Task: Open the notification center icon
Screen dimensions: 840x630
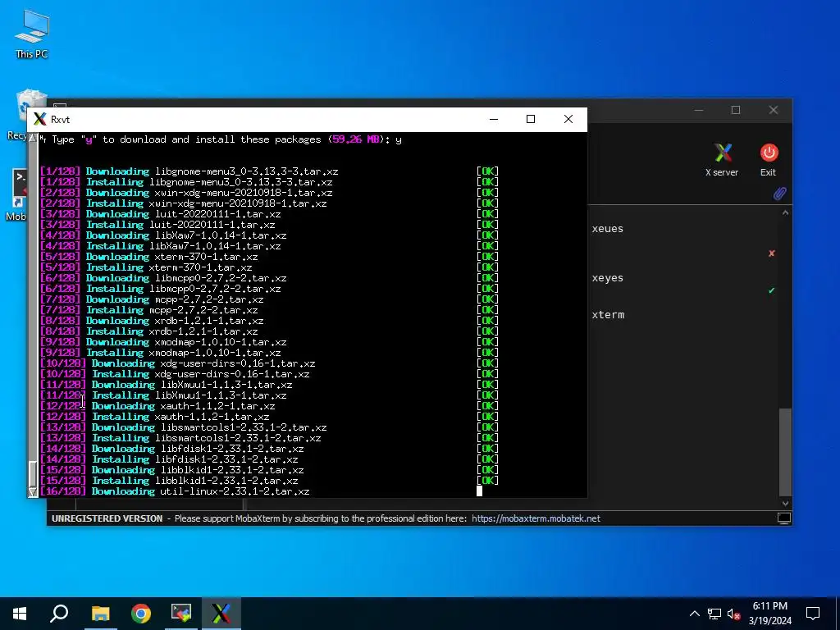Action: click(x=813, y=614)
